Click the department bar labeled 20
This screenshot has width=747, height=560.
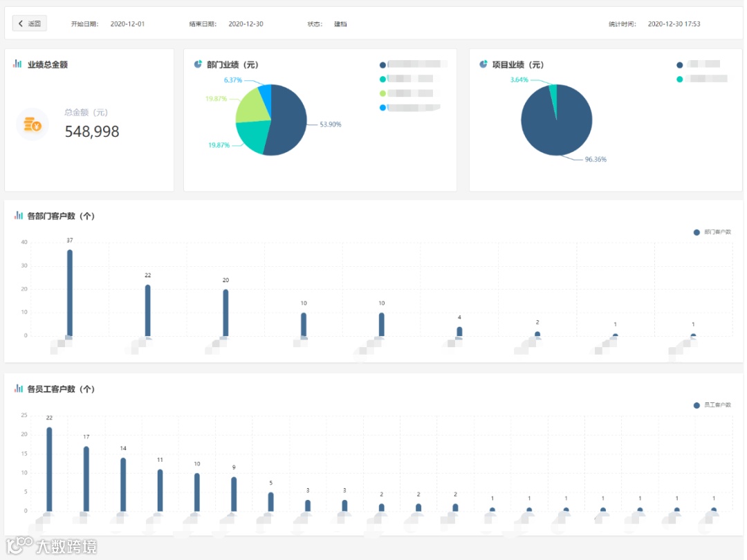[x=225, y=313]
